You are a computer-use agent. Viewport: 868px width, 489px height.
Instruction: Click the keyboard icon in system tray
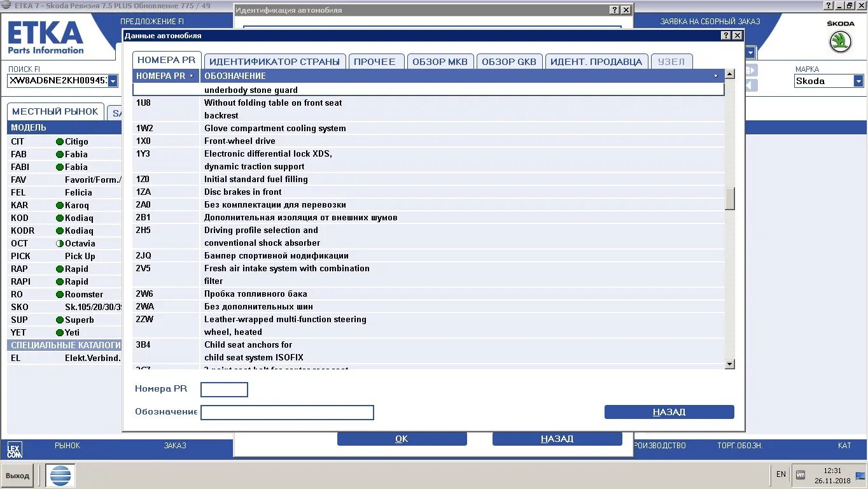click(x=801, y=474)
